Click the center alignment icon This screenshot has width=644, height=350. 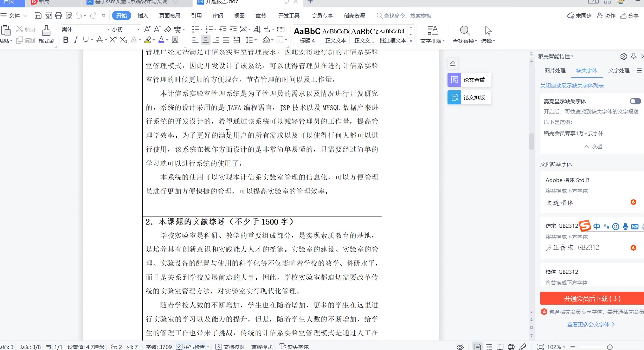click(x=206, y=40)
